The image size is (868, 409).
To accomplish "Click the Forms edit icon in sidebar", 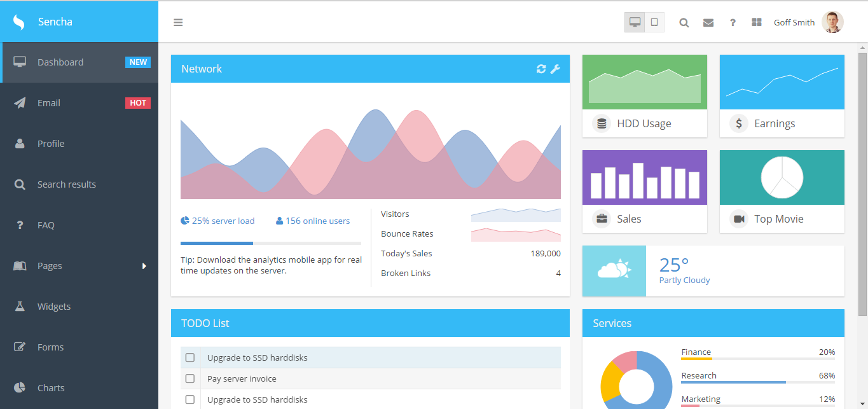I will [20, 347].
